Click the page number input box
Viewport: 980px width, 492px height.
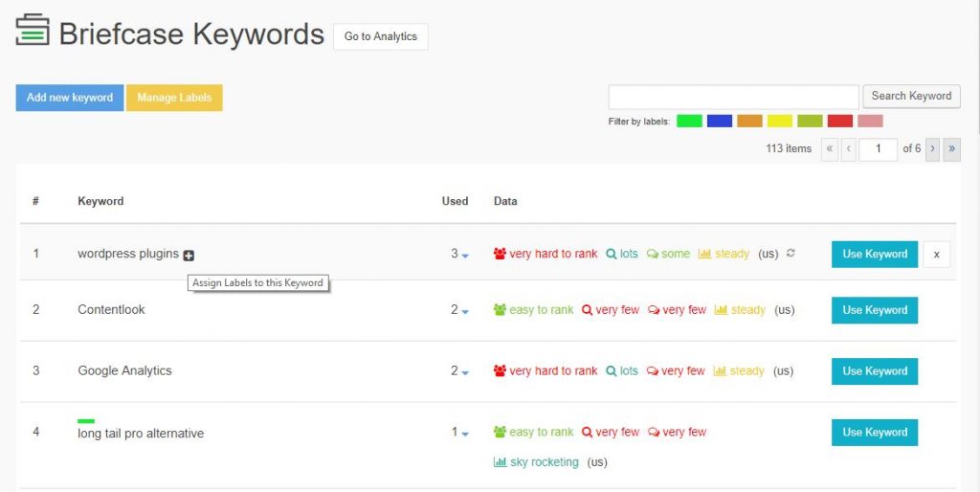click(879, 148)
